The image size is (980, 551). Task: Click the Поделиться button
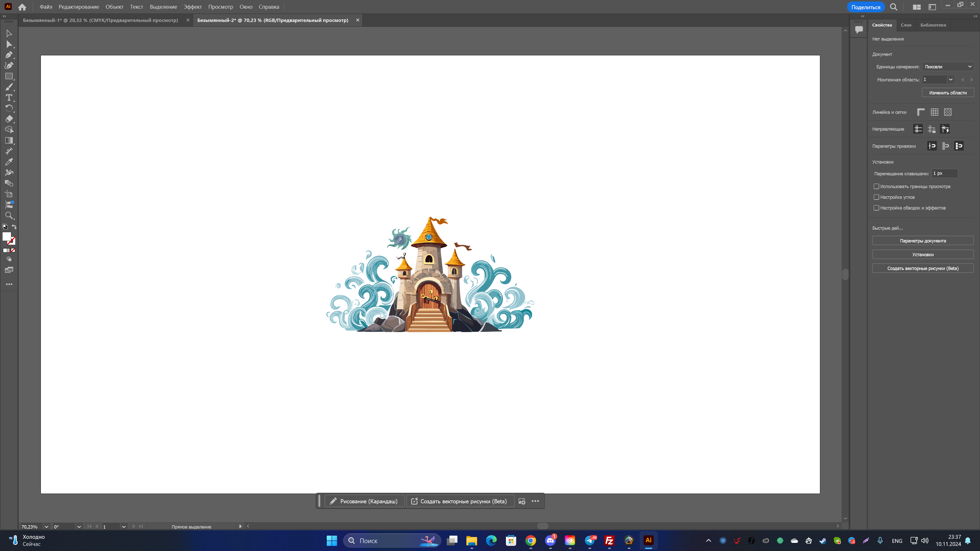point(866,7)
